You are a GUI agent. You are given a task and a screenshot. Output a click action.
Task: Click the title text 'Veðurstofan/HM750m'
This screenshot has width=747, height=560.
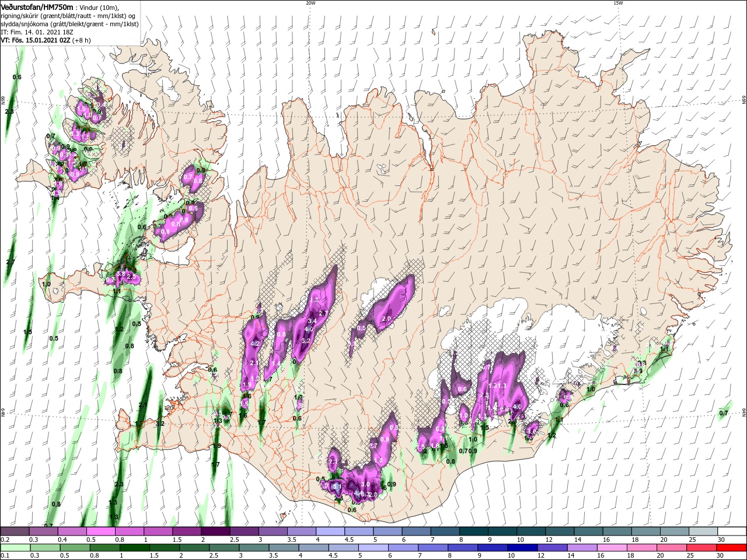click(37, 6)
